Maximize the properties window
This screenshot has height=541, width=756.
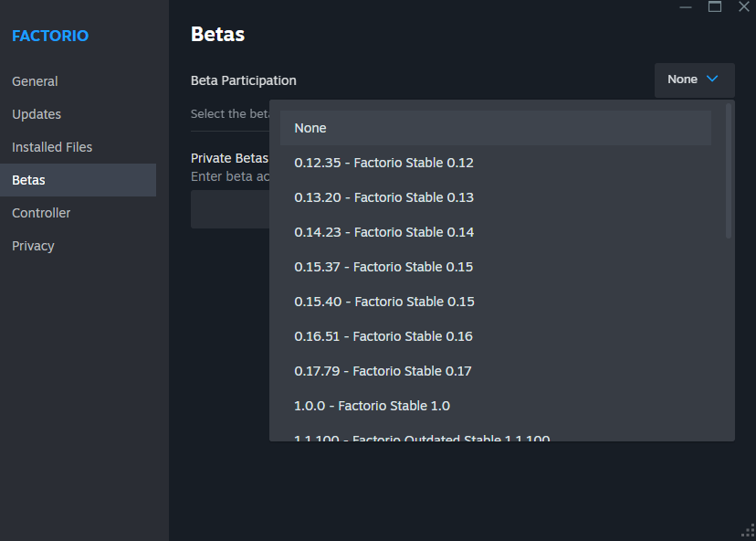point(715,6)
